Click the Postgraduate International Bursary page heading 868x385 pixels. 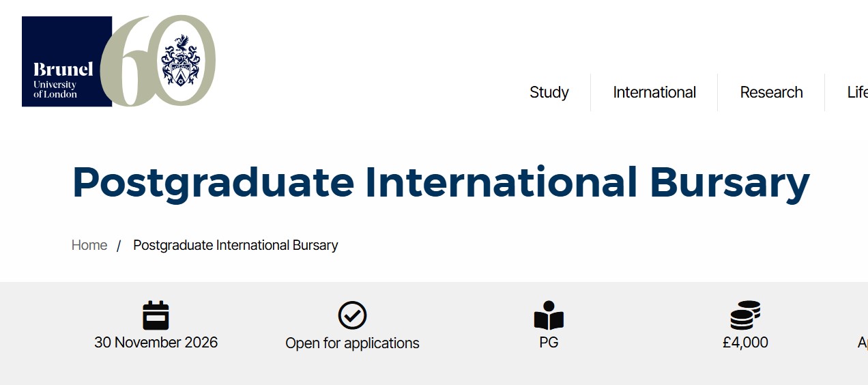tap(441, 183)
